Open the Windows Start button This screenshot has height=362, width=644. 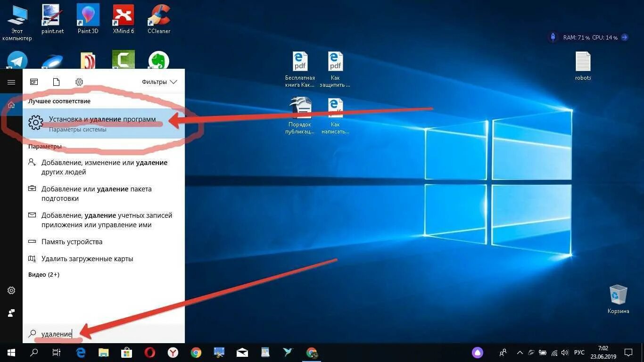tap(11, 352)
